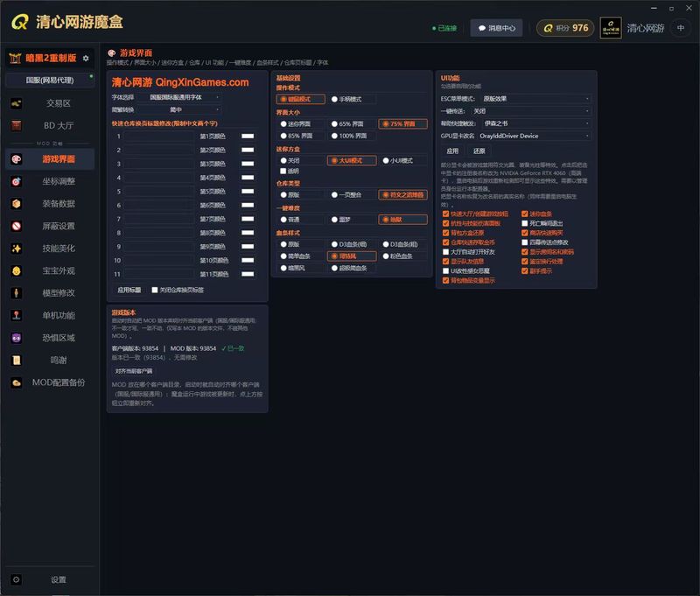Open the dropdown showing 伊森之书
The height and width of the screenshot is (596, 700).
(x=535, y=123)
